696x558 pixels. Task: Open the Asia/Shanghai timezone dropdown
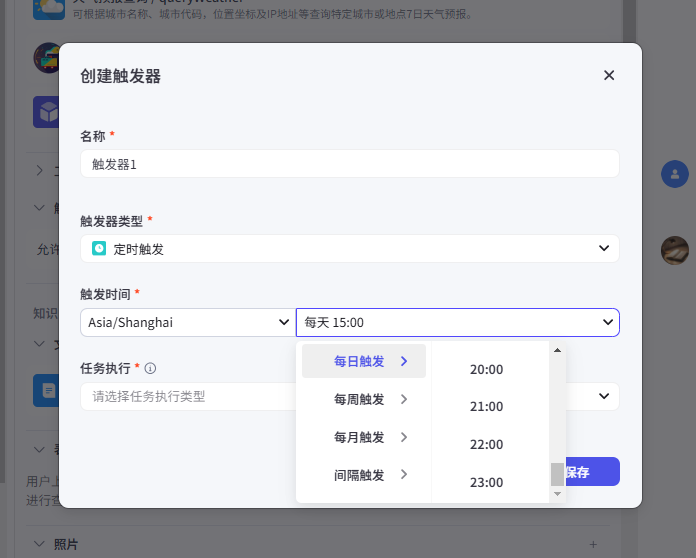(186, 322)
